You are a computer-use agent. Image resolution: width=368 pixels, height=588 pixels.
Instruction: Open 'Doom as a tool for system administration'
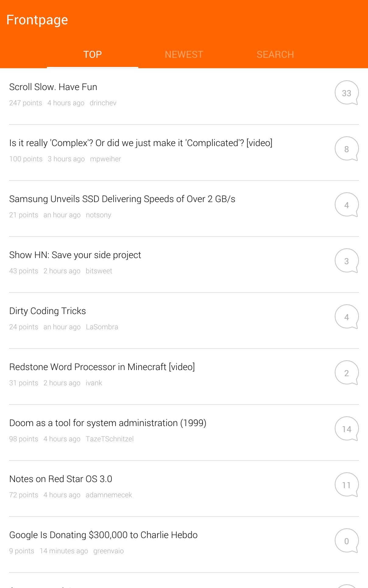108,423
